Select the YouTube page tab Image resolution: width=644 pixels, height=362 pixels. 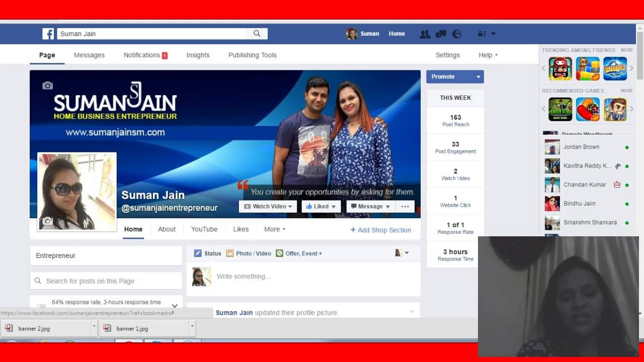tap(204, 229)
